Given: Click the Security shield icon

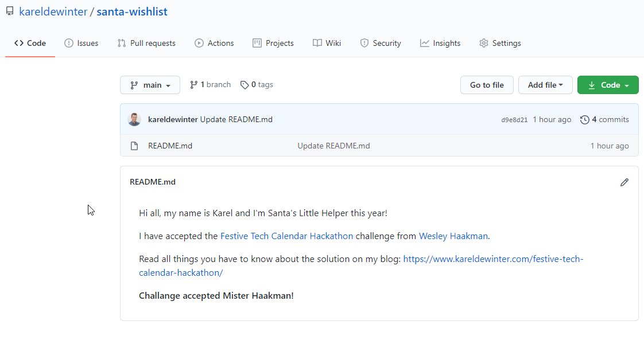Looking at the screenshot, I should click(364, 43).
